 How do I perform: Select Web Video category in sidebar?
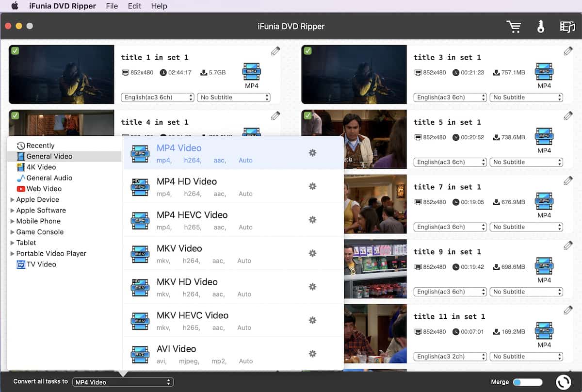click(x=44, y=189)
